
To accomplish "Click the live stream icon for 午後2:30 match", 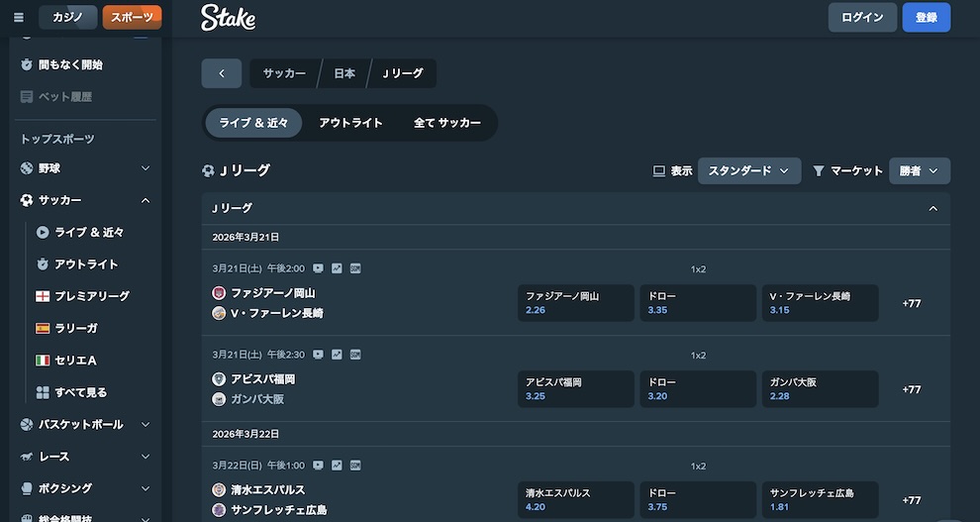I will (x=318, y=355).
